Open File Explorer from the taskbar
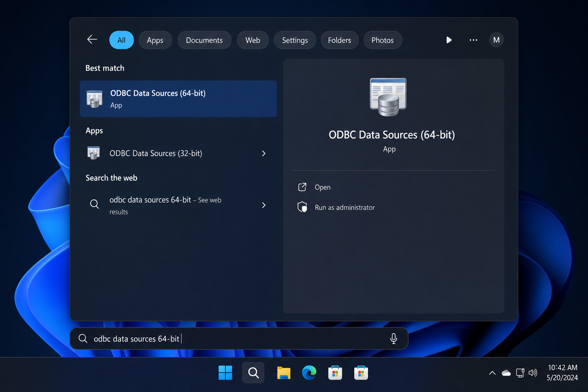Image resolution: width=588 pixels, height=392 pixels. [284, 373]
